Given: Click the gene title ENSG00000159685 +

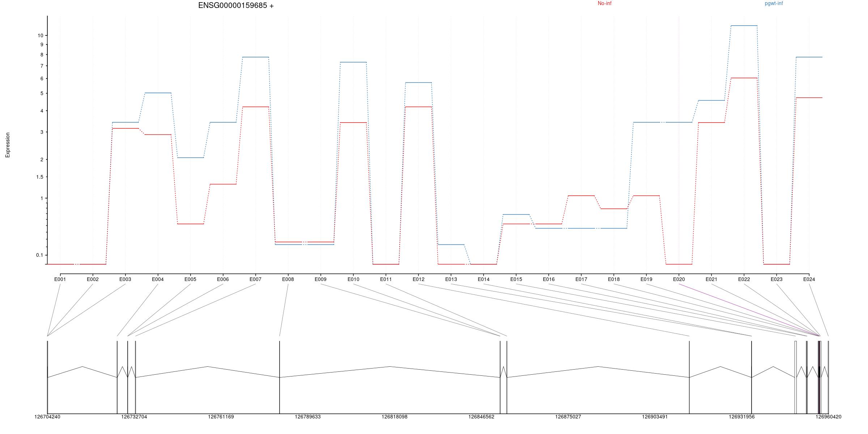Looking at the screenshot, I should coord(236,5).
